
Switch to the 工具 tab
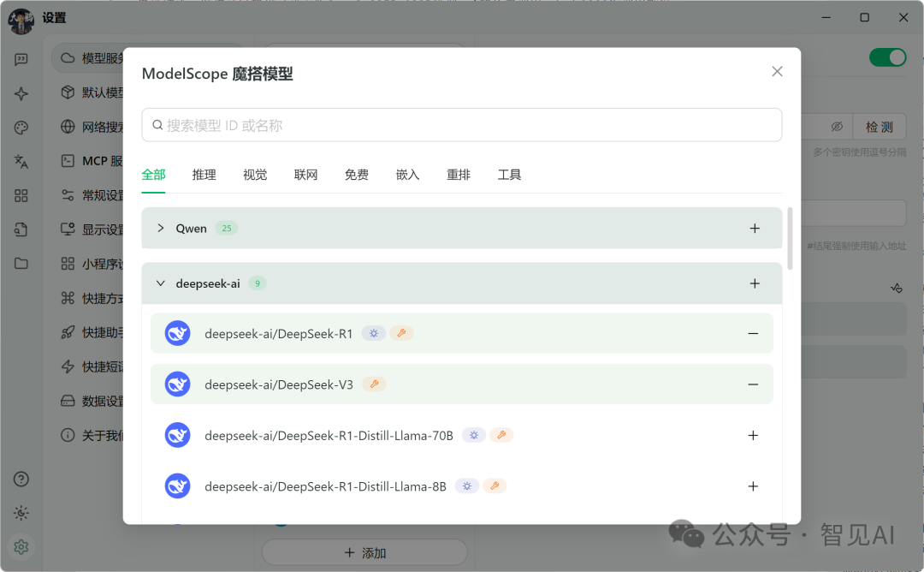pos(509,175)
